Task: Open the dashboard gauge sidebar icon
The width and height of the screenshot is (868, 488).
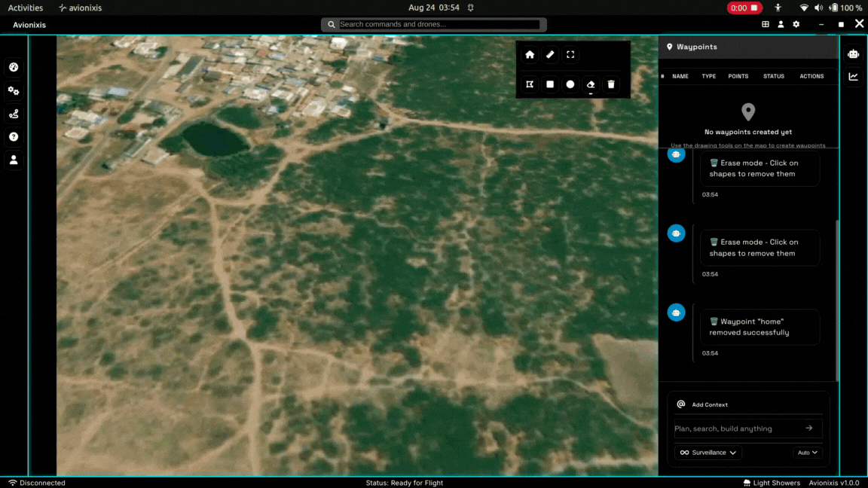Action: [x=14, y=68]
